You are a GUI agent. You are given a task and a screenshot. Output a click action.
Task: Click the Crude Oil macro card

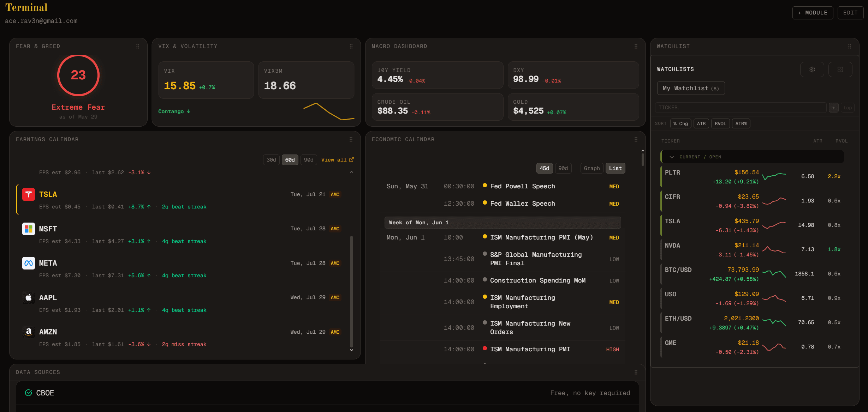tap(438, 107)
